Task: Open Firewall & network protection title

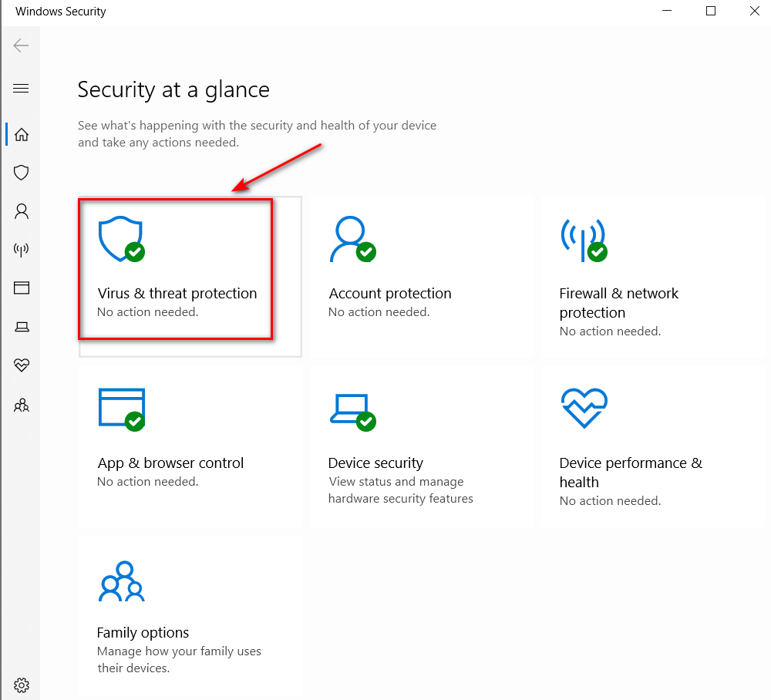Action: click(x=618, y=303)
